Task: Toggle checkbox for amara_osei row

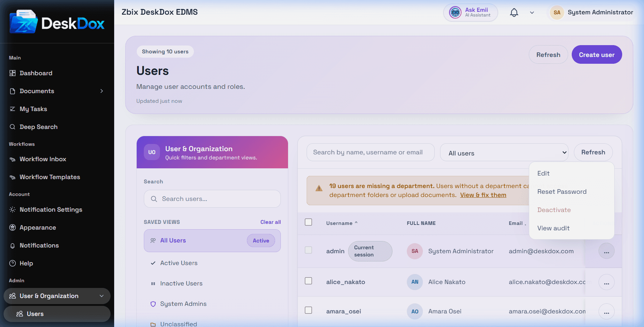Action: (x=308, y=310)
